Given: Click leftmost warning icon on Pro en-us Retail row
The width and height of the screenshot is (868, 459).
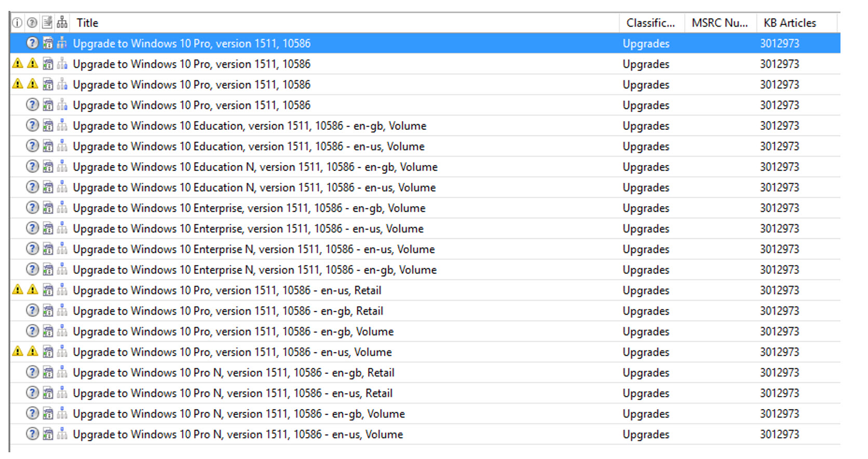Looking at the screenshot, I should [18, 290].
